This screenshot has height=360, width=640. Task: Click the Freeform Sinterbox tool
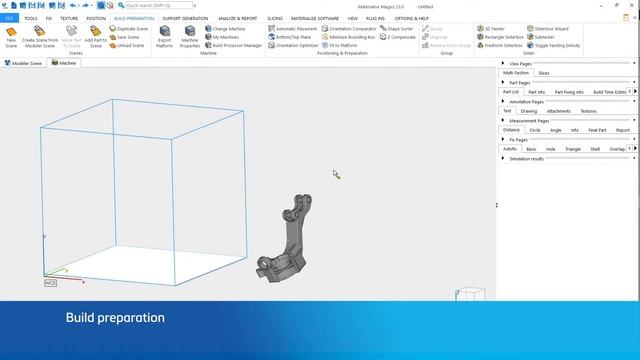pos(500,45)
